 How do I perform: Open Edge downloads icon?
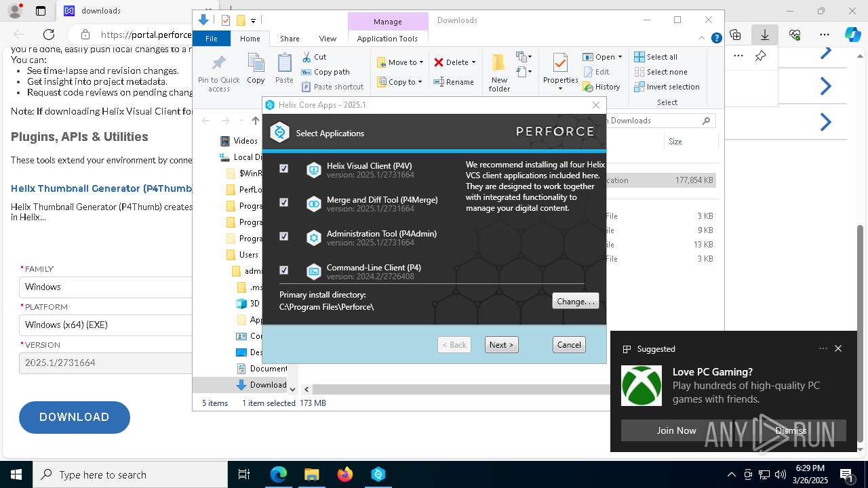point(765,35)
